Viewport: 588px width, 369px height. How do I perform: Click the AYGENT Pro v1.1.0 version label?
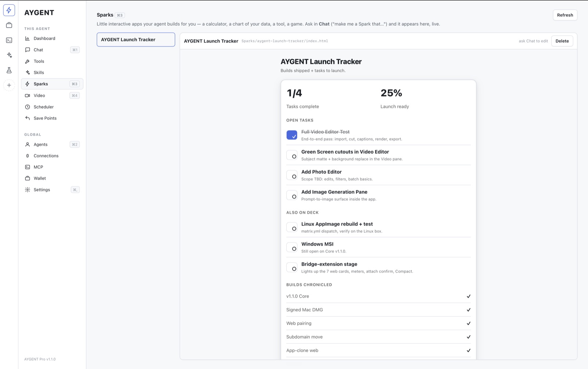click(40, 359)
